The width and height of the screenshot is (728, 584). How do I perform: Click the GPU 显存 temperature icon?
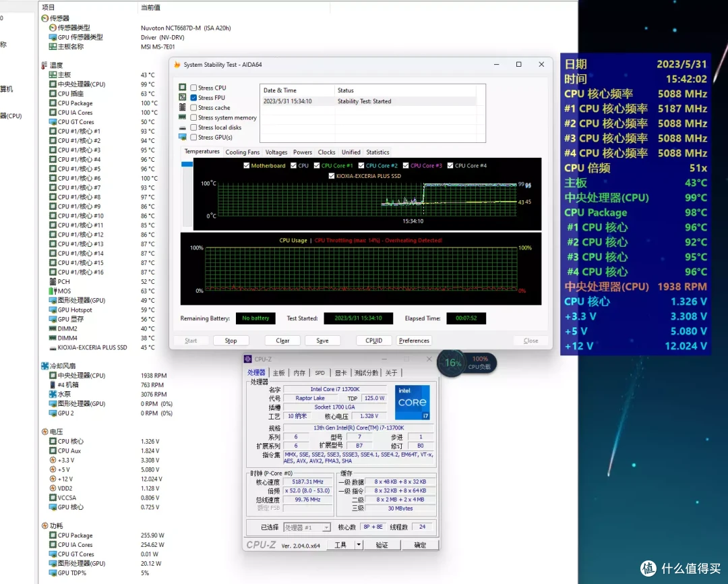pos(53,319)
